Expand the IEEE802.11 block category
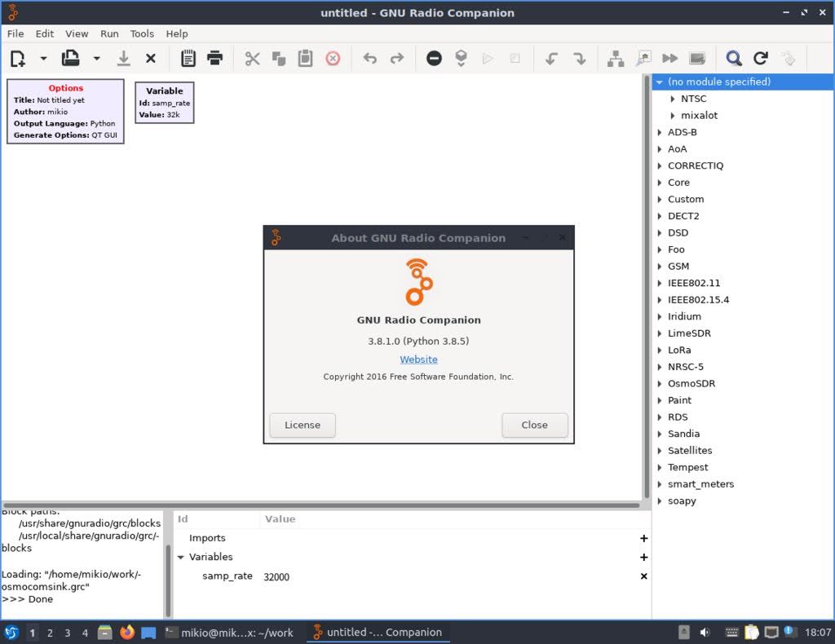 659,283
